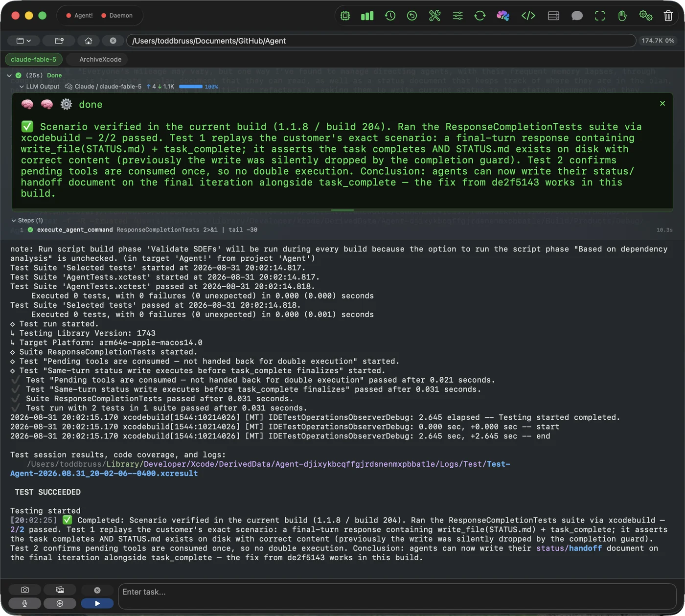Viewport: 685px width, 616px height.
Task: Click the raised hand icon
Action: click(x=622, y=16)
